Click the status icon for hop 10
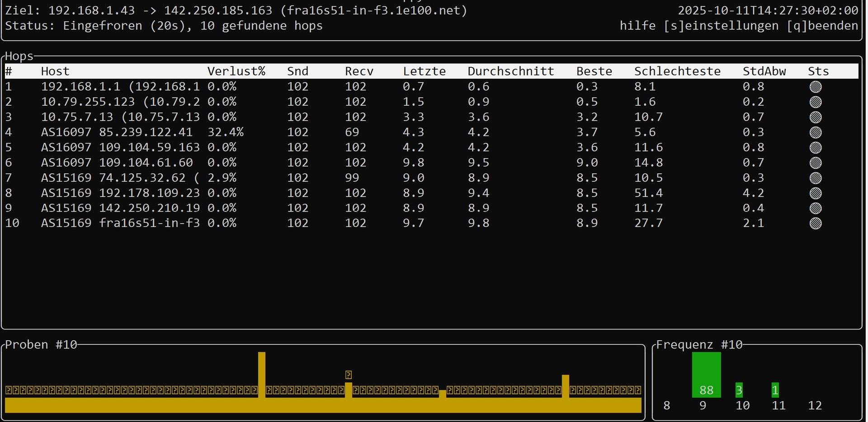Screen dimensions: 868x422 click(x=816, y=223)
